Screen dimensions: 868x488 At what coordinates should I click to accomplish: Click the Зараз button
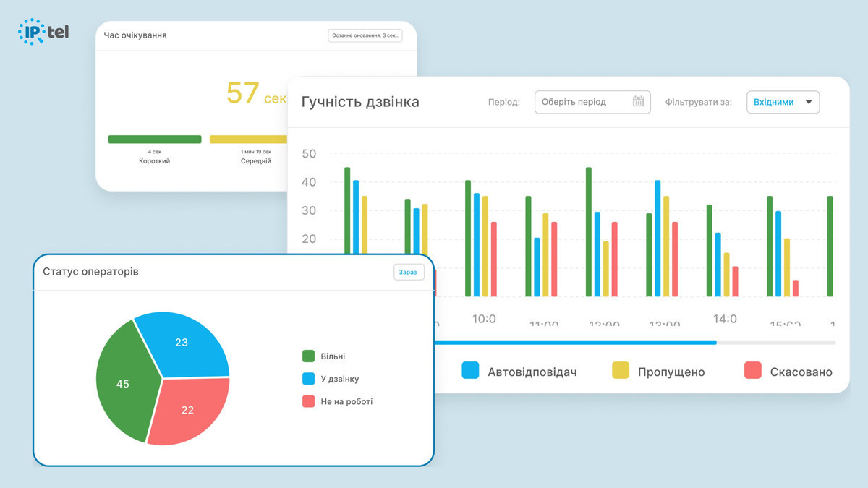[409, 272]
